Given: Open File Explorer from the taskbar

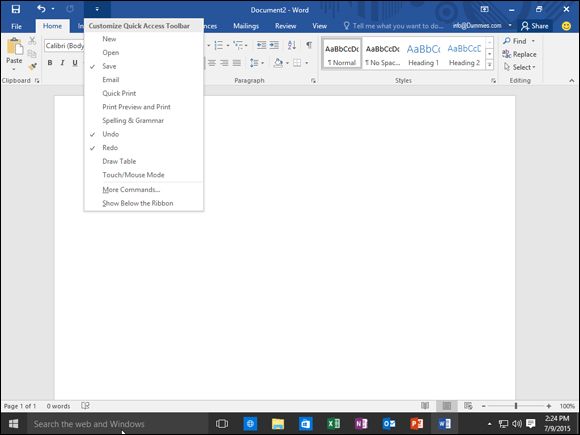Looking at the screenshot, I should [278, 424].
